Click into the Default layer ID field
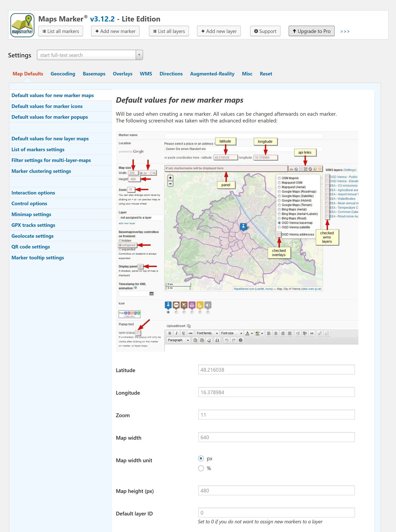Image resolution: width=396 pixels, height=532 pixels. pyautogui.click(x=276, y=513)
